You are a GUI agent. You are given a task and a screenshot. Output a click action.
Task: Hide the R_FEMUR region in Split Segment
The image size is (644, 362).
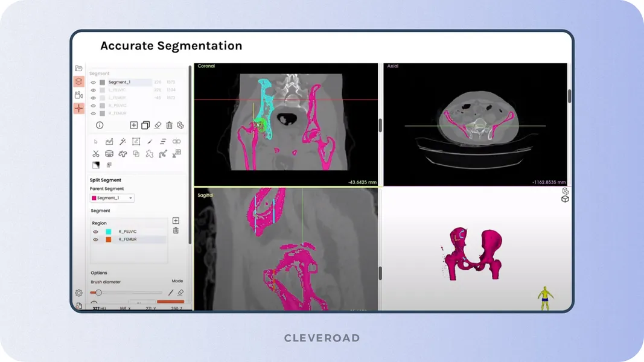(95, 238)
